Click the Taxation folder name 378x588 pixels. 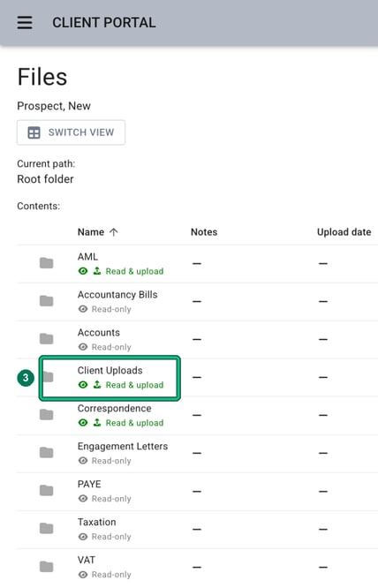[x=97, y=522]
